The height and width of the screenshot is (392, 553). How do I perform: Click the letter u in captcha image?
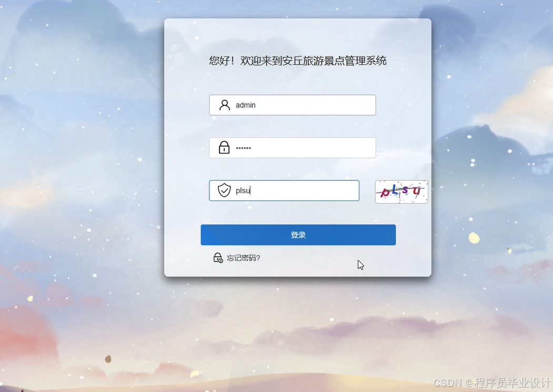click(417, 191)
